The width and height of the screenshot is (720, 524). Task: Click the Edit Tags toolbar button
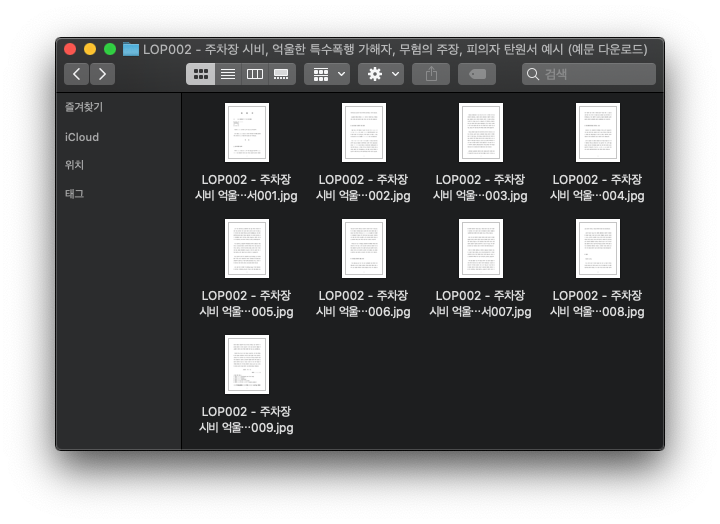pyautogui.click(x=477, y=74)
